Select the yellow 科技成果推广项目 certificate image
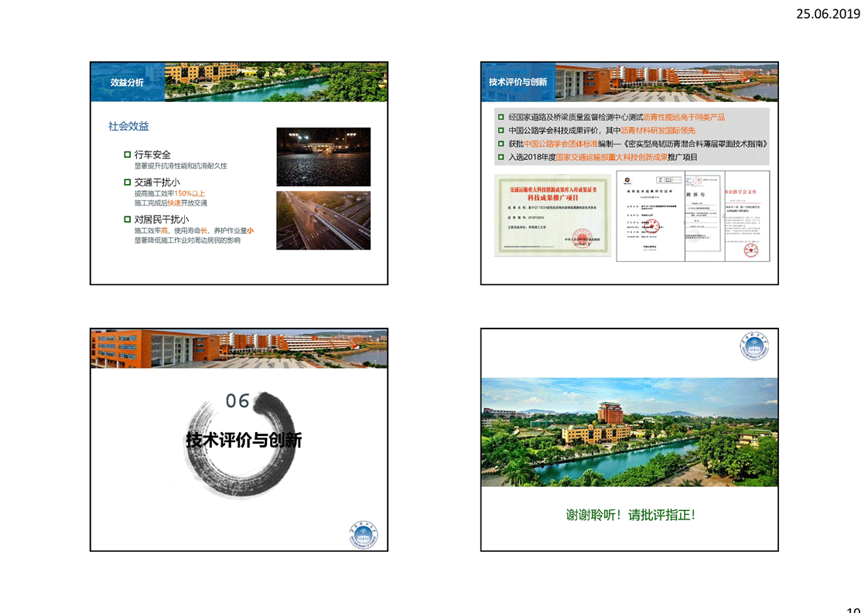The height and width of the screenshot is (613, 868). tap(552, 215)
